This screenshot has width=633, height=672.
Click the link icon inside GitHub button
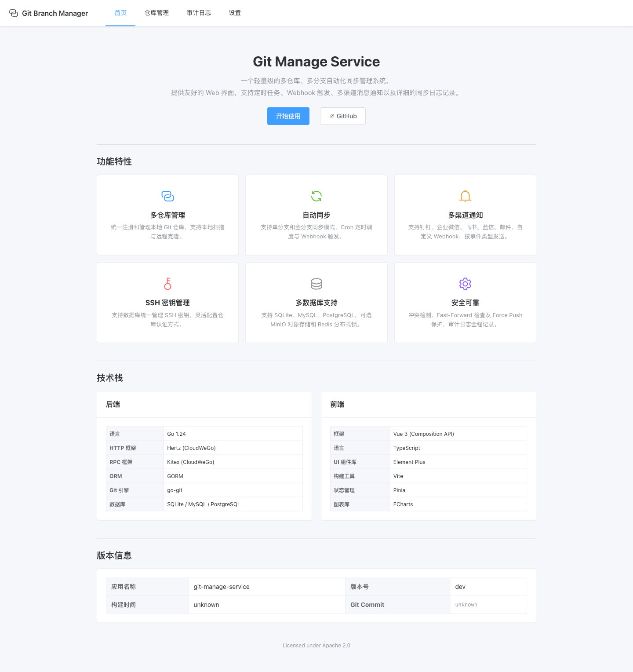(332, 116)
